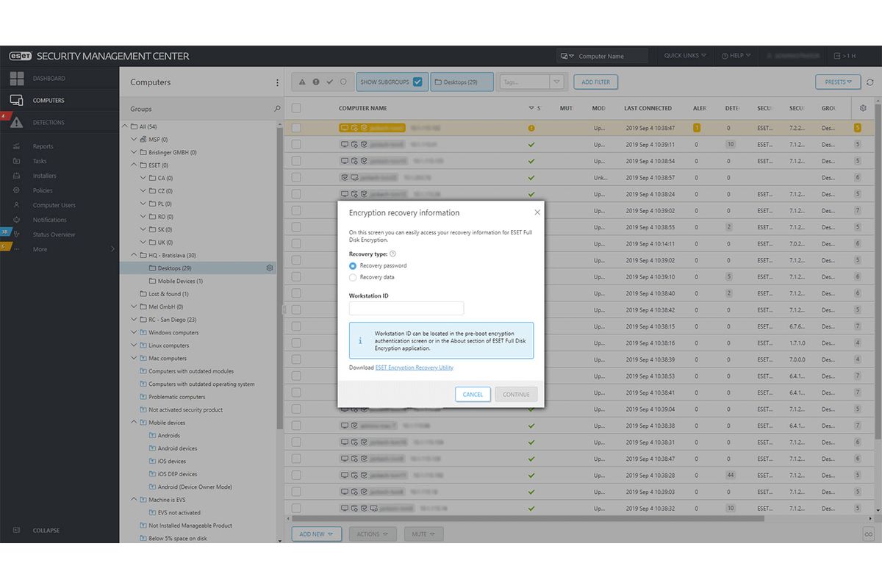882x588 pixels.
Task: Click the Cancel button in dialog
Action: (473, 394)
